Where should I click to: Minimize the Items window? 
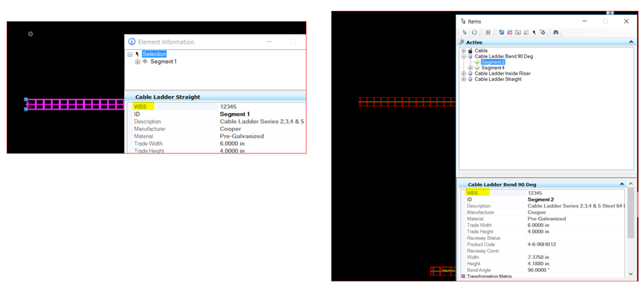click(x=584, y=21)
